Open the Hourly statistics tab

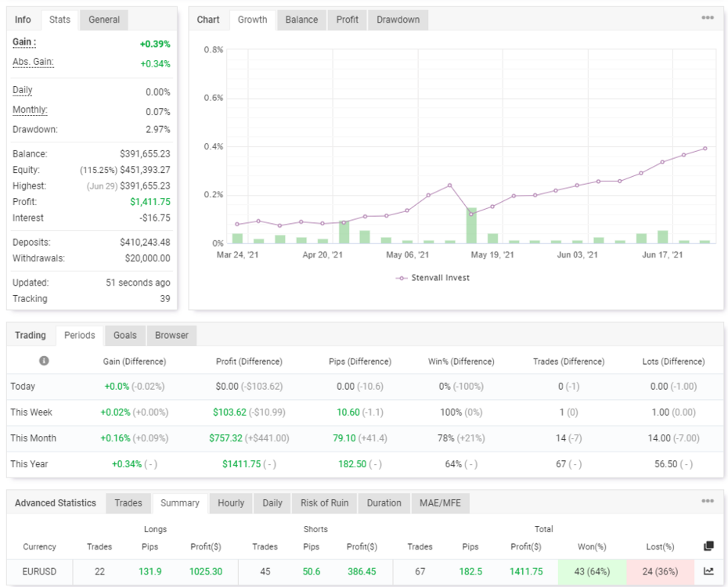(231, 503)
